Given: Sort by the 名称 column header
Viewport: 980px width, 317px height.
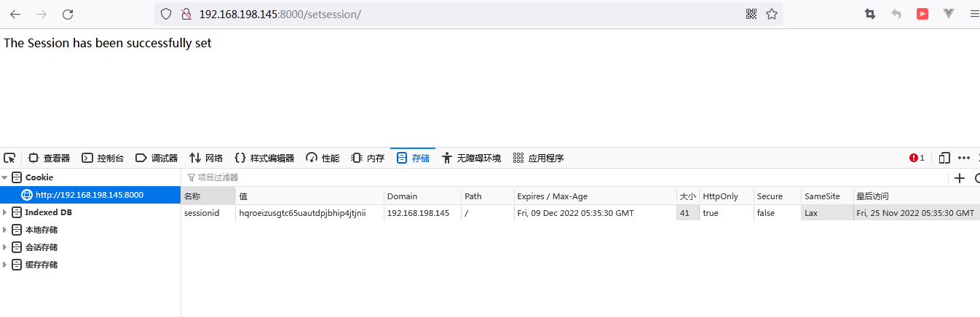Looking at the screenshot, I should (x=208, y=196).
